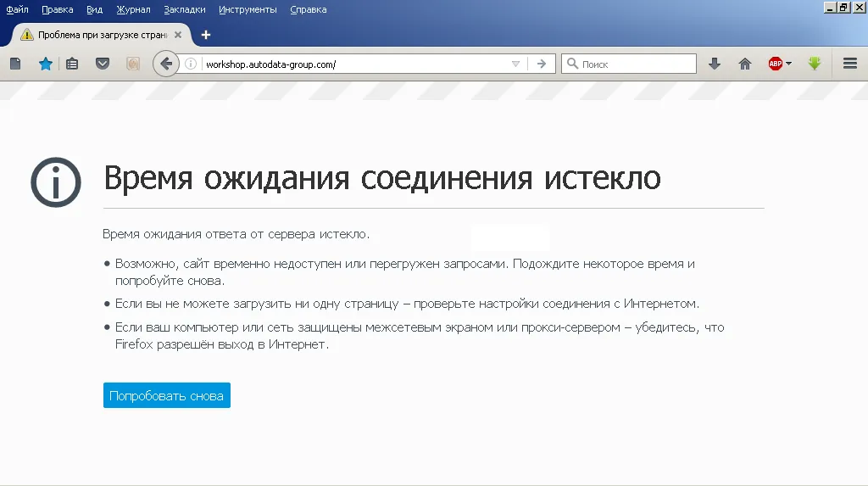The height and width of the screenshot is (486, 868).
Task: Restore down the Firefox window
Action: pos(843,7)
